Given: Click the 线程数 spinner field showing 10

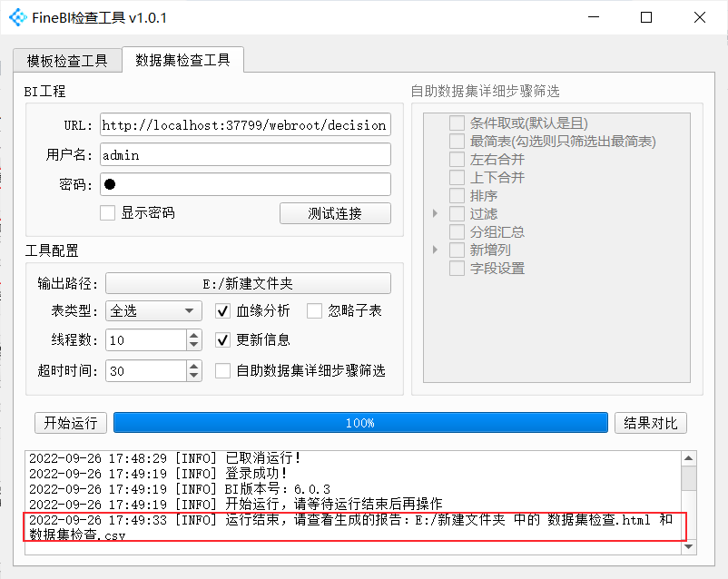Looking at the screenshot, I should pyautogui.click(x=146, y=340).
